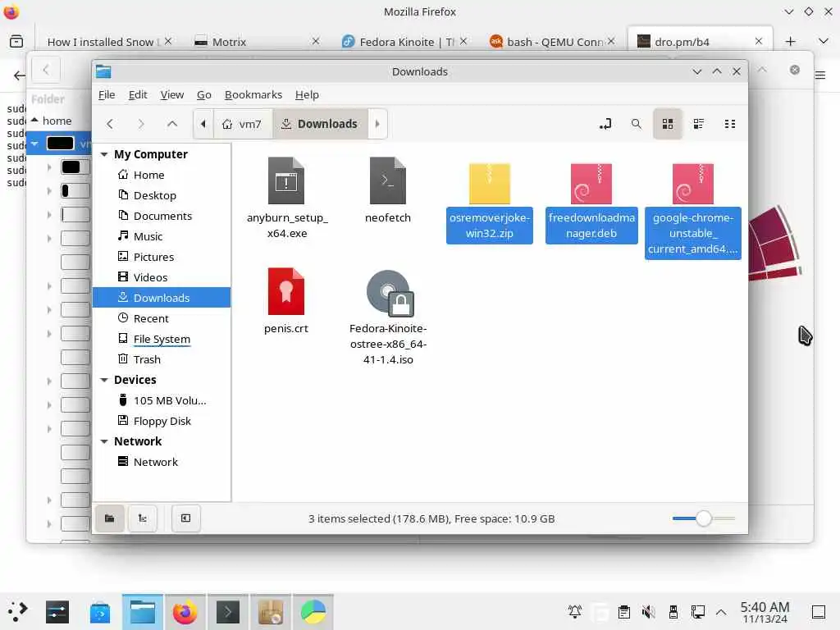This screenshot has width=840, height=630.
Task: Open Videos in sidebar
Action: [x=162, y=277]
